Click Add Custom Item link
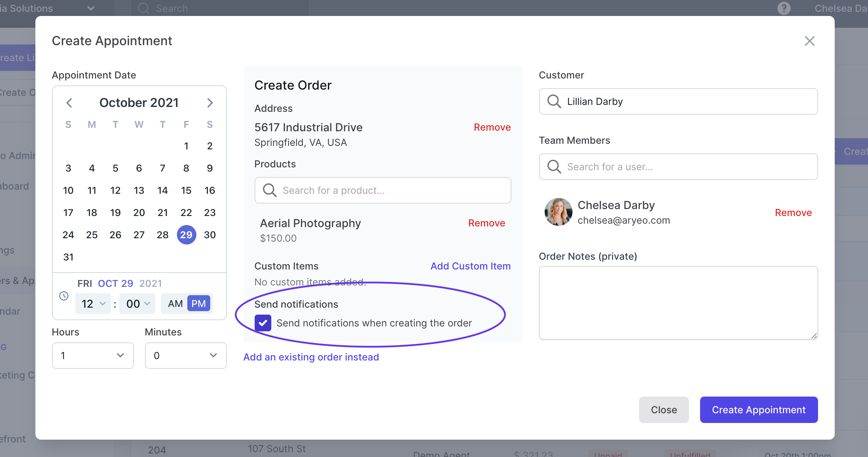Viewport: 868px width, 457px height. (471, 266)
